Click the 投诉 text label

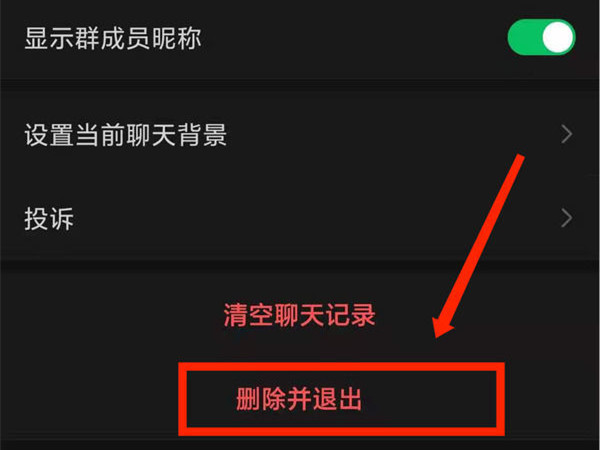[49, 219]
